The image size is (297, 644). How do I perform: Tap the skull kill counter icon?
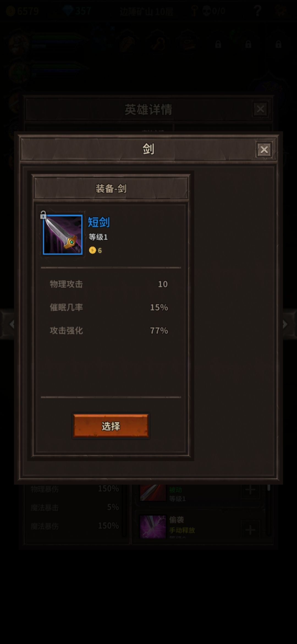pyautogui.click(x=206, y=11)
